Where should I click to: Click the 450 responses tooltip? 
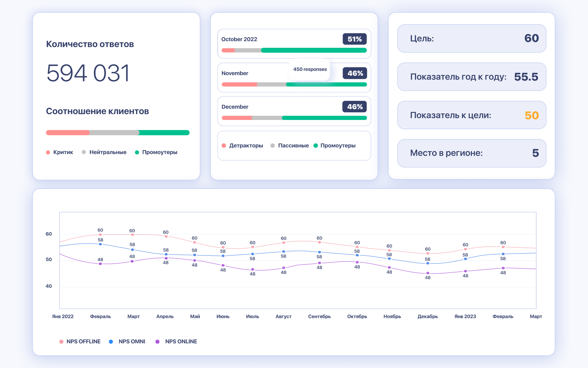(x=310, y=69)
